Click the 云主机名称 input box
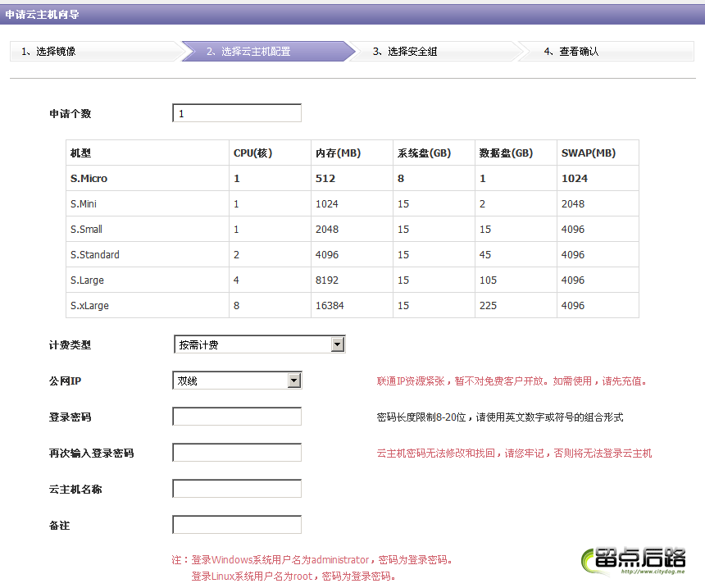 click(237, 489)
